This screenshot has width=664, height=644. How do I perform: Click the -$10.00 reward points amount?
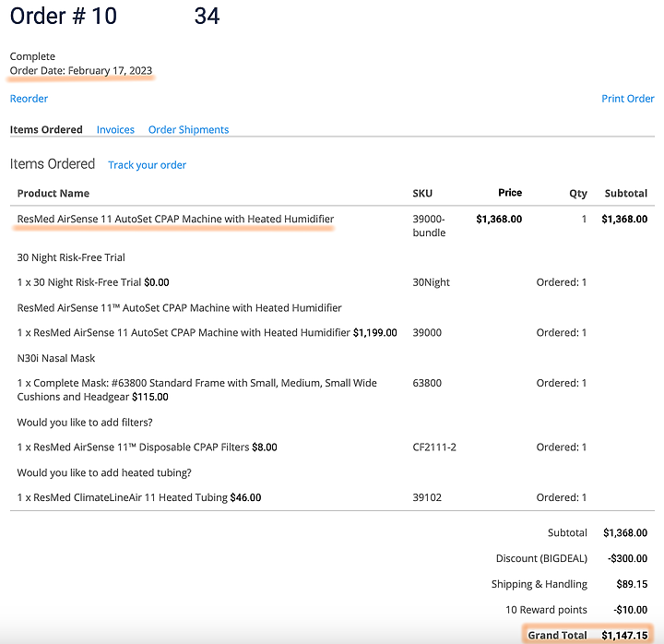(x=631, y=610)
